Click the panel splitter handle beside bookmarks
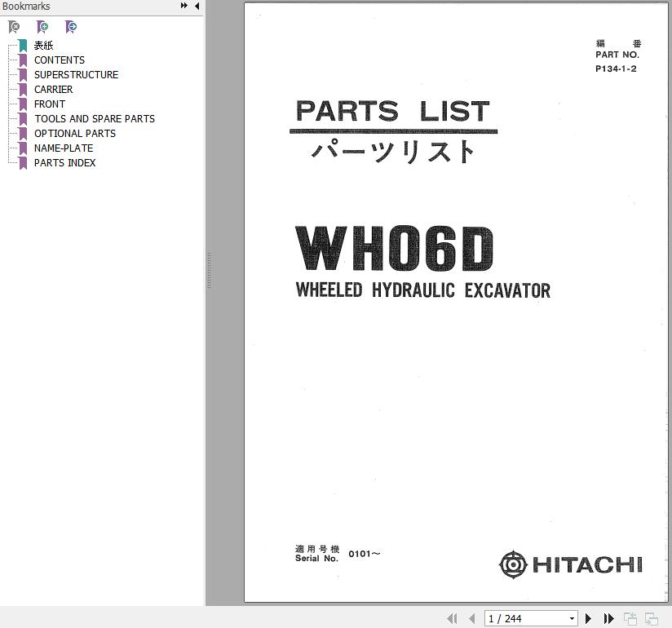Screen dimensions: 672x628 [x=209, y=270]
